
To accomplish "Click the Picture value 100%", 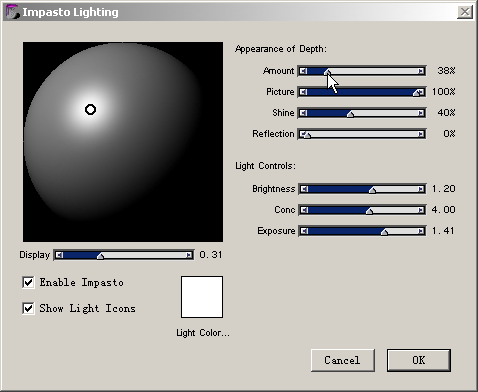I will [444, 92].
